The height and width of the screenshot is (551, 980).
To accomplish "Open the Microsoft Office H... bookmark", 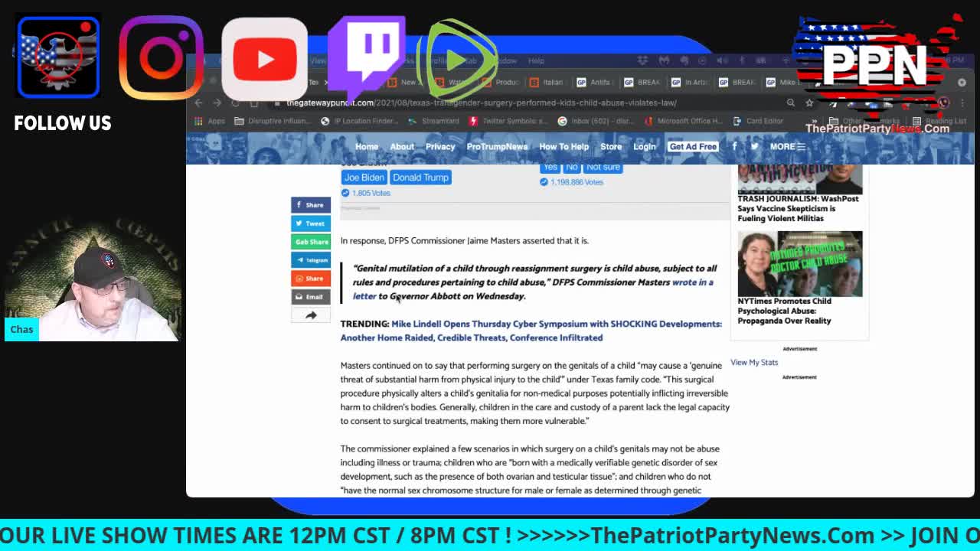I will point(684,121).
